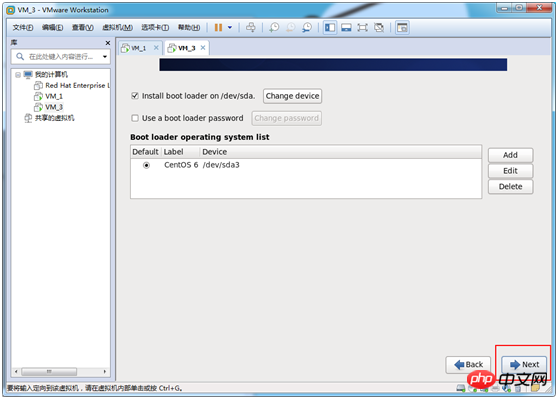The height and width of the screenshot is (399, 558).
Task: Click library scrollbar left arrow
Action: tap(16, 372)
